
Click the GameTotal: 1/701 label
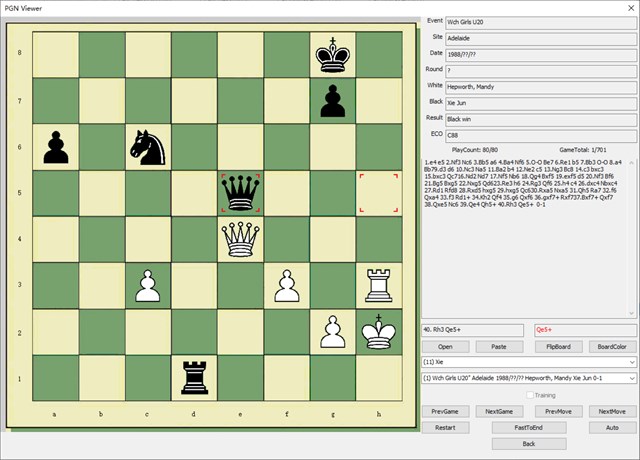[583, 150]
